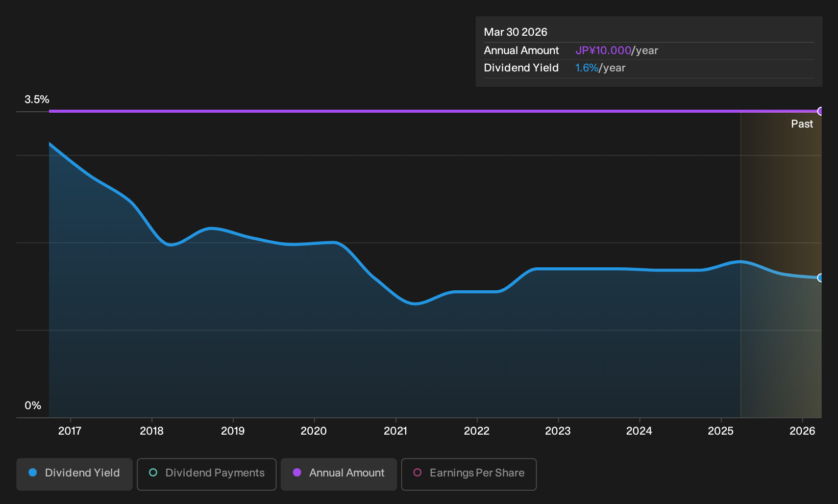Click the 2022 x-axis label

click(477, 431)
